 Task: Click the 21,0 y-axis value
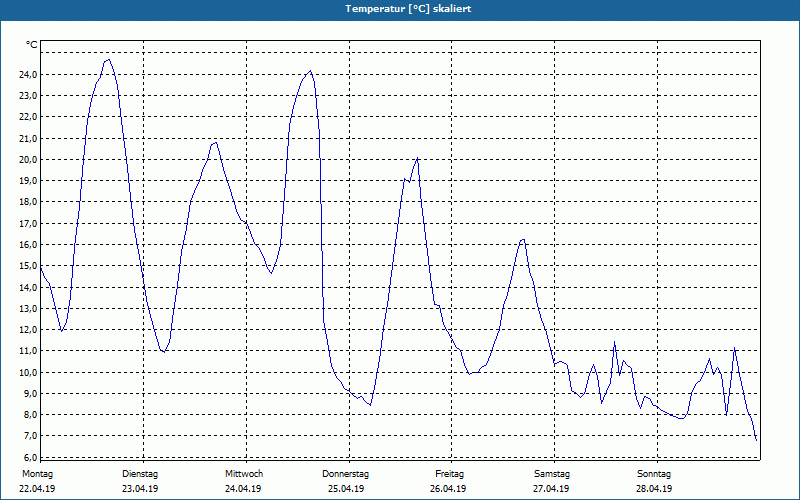28,138
